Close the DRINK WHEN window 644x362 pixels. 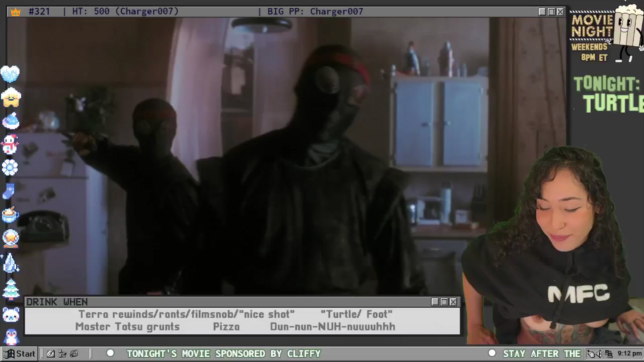pyautogui.click(x=453, y=302)
